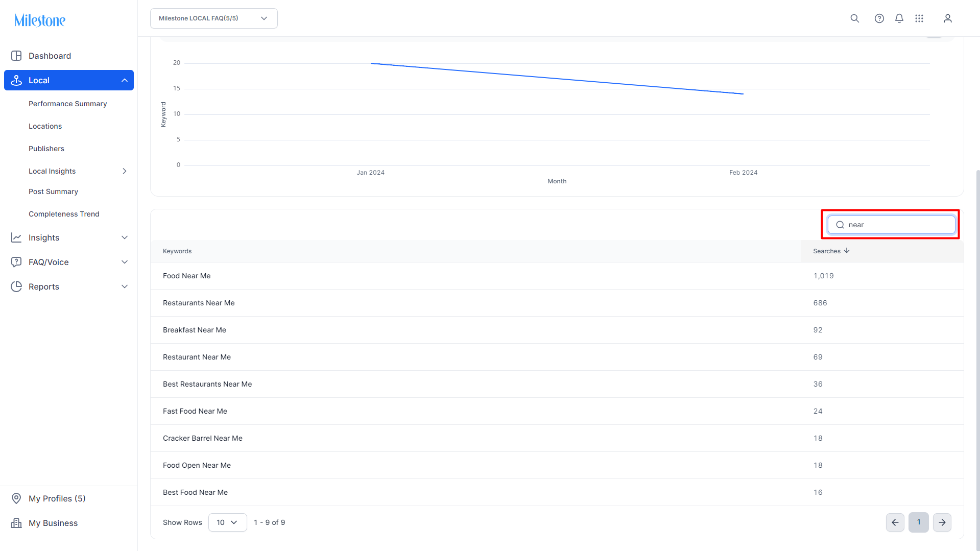The image size is (980, 551).
Task: Select Cracker Barrel Near Me keyword
Action: pos(203,438)
